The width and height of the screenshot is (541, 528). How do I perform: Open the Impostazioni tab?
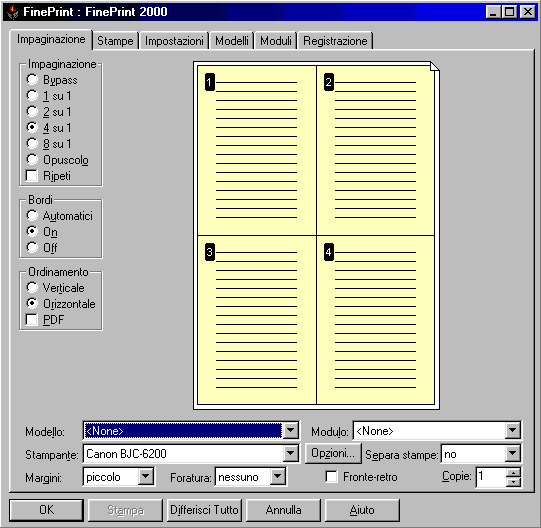(x=174, y=41)
